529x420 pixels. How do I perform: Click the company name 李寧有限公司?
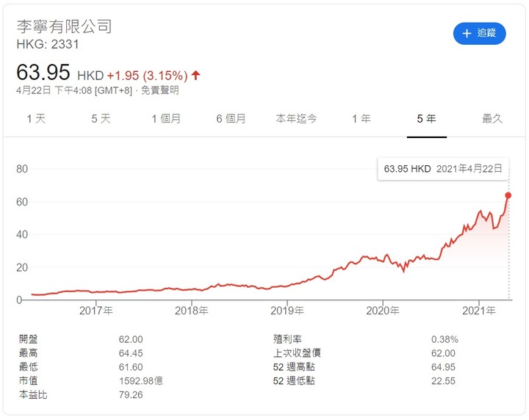pos(64,26)
